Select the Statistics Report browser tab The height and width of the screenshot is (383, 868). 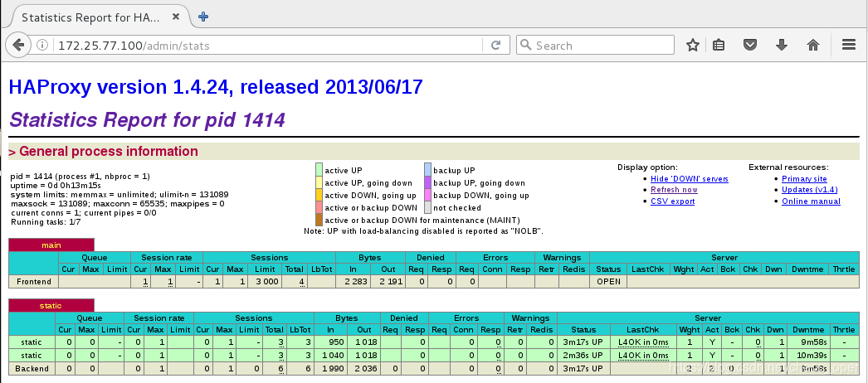tap(98, 17)
